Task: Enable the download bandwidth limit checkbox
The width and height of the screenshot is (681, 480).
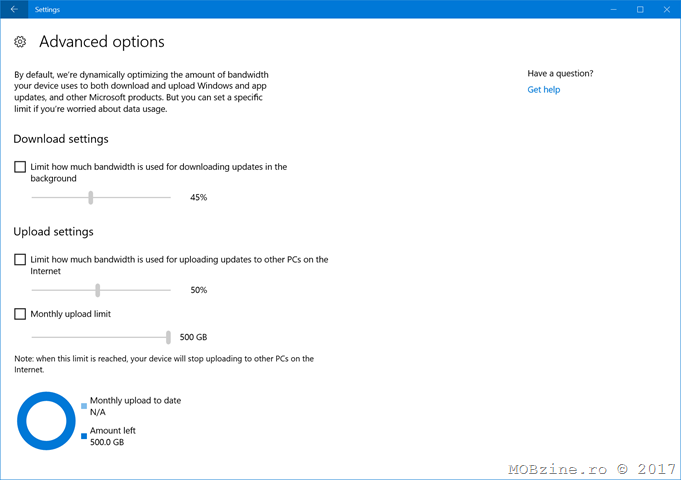Action: (x=20, y=167)
